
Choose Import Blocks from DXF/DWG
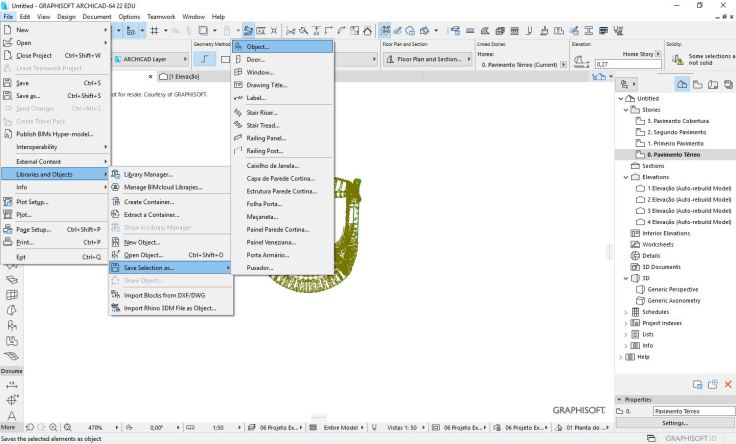tap(171, 295)
